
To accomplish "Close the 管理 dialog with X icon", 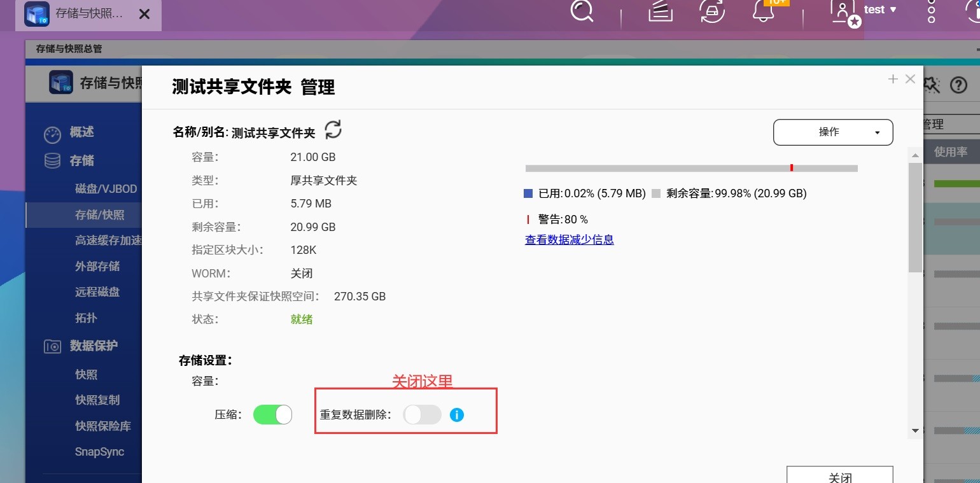I will (910, 79).
